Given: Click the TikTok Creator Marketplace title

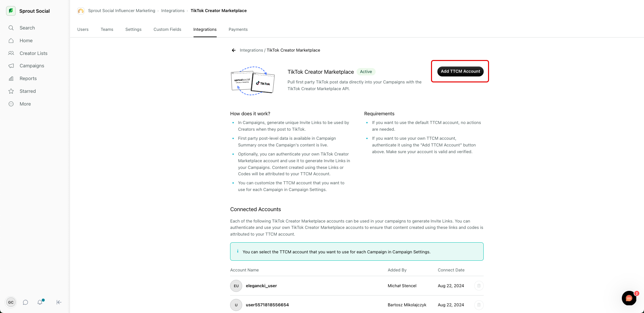Looking at the screenshot, I should pos(321,72).
